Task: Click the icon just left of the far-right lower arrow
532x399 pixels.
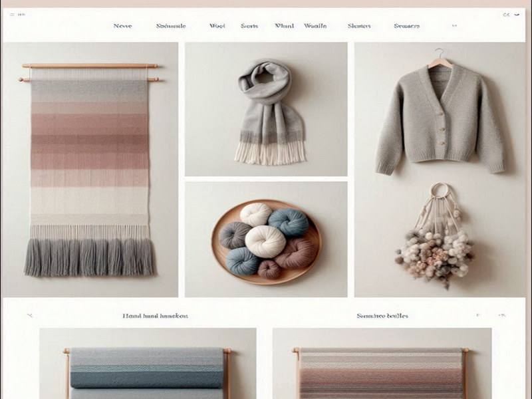Action: point(478,315)
